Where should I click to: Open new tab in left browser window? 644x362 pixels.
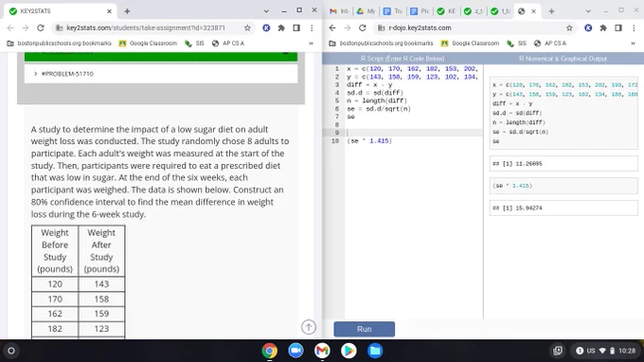127,11
